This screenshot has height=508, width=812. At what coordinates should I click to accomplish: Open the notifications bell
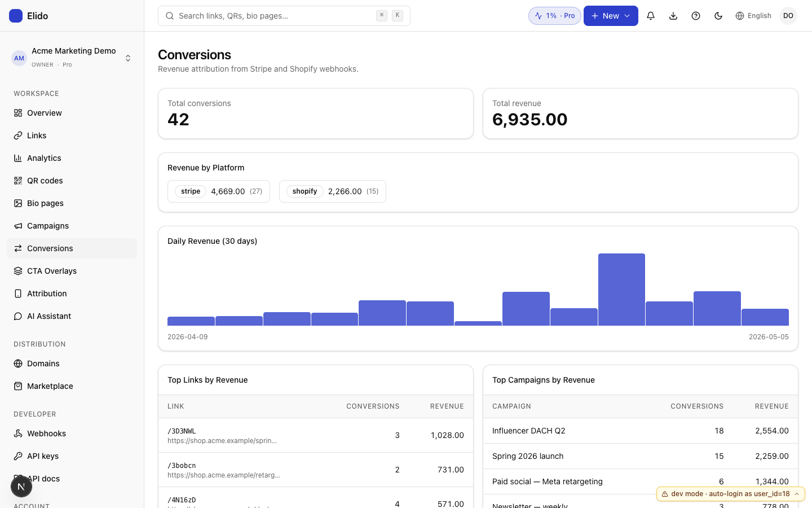pyautogui.click(x=651, y=16)
